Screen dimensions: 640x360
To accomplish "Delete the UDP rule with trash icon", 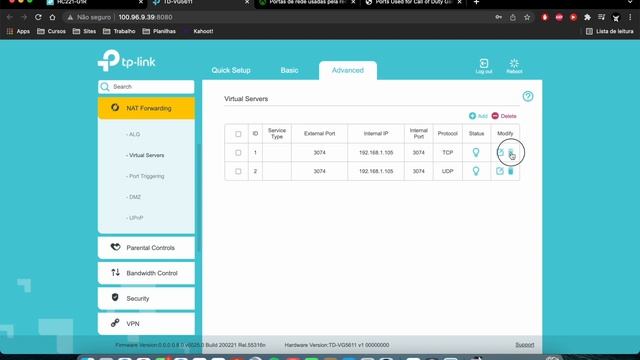I will tap(511, 171).
